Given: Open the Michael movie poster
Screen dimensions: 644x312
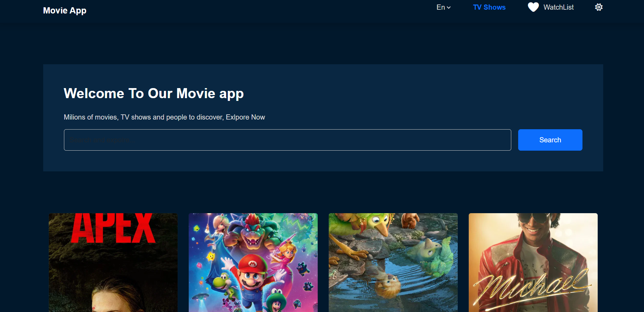Looking at the screenshot, I should tap(533, 263).
